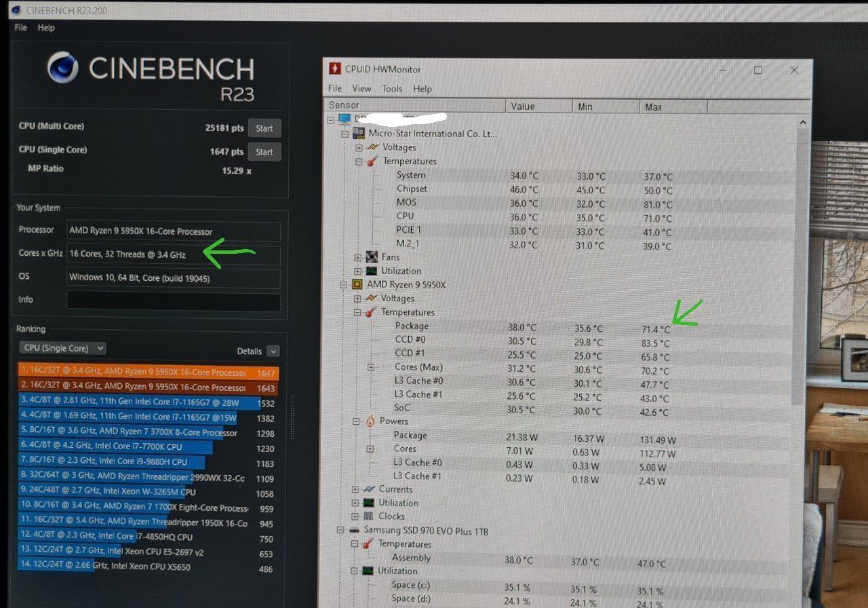
Task: Expand Ryzen Voltages node
Action: click(357, 299)
